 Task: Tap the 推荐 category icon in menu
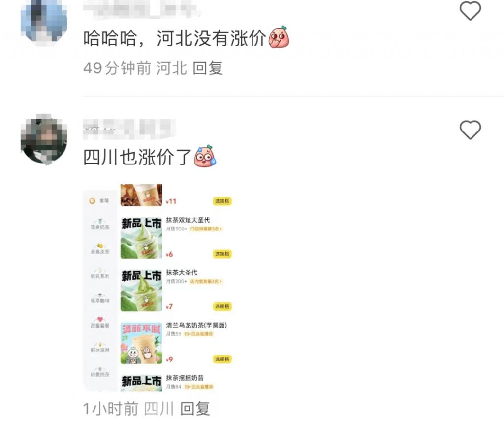(x=92, y=201)
